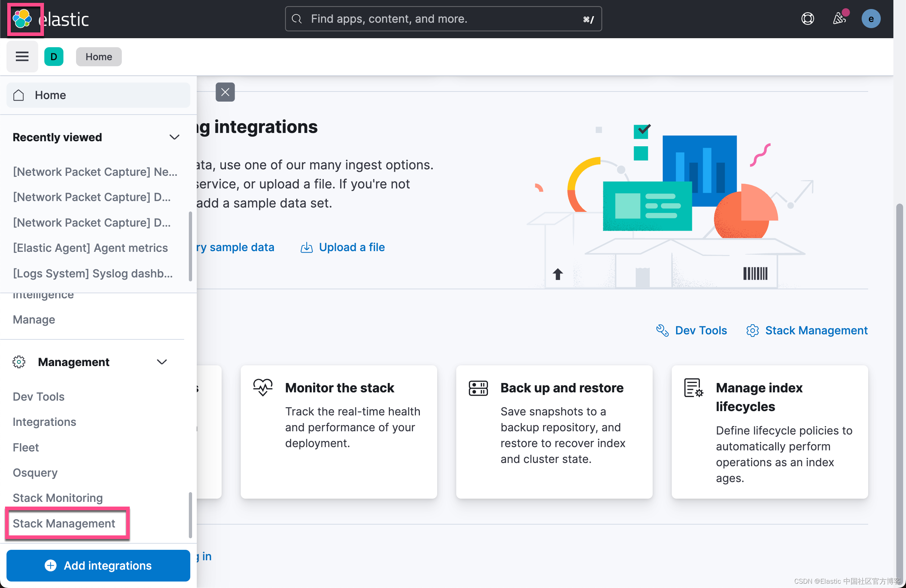
Task: Open Dev Tools from sidebar
Action: pos(38,397)
